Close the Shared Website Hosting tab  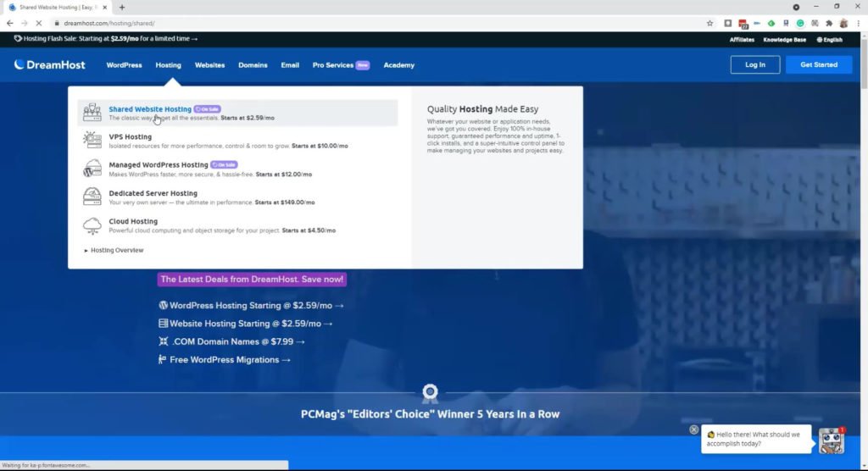tap(104, 7)
